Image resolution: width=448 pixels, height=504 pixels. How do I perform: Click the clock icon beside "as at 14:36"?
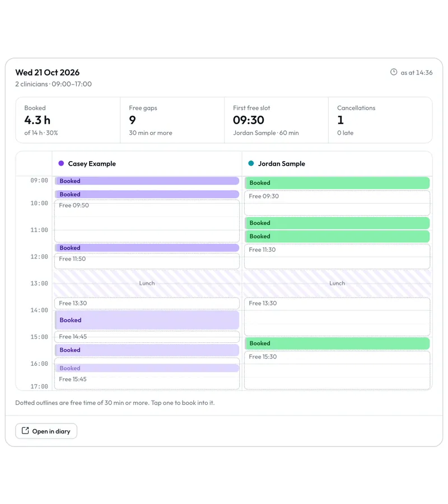(x=394, y=72)
